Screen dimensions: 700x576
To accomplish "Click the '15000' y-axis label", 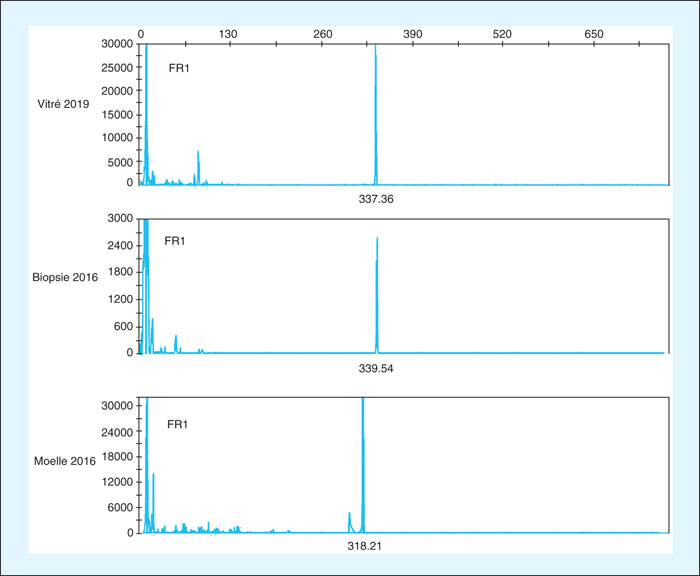I will click(117, 115).
